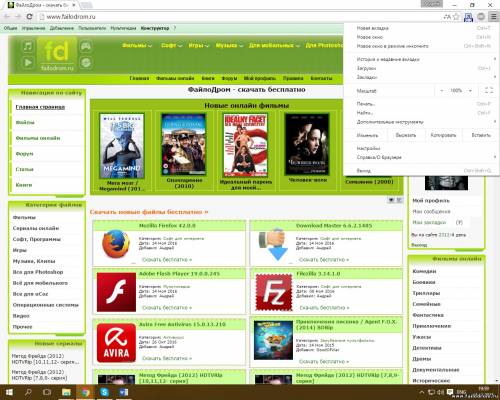
Task: Expand the Фильмы dropdown in site navigation
Action: (x=137, y=45)
